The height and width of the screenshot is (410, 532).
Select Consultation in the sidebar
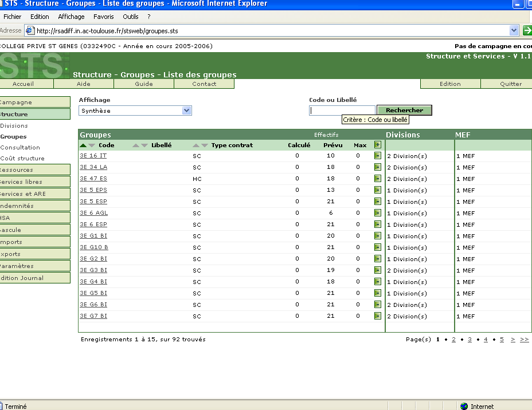(20, 147)
